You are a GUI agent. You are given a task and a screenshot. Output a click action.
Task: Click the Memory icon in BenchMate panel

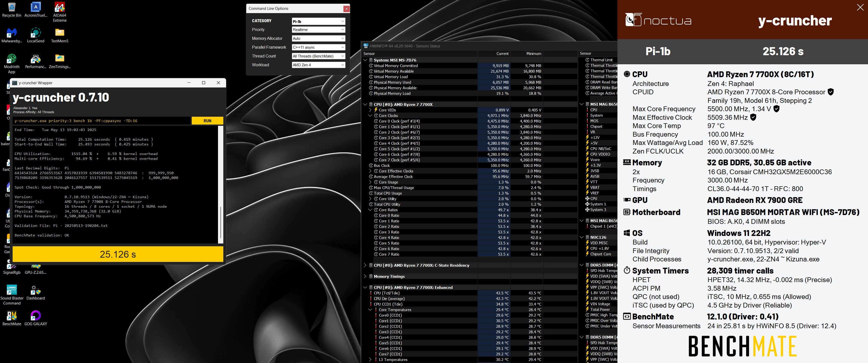(627, 162)
